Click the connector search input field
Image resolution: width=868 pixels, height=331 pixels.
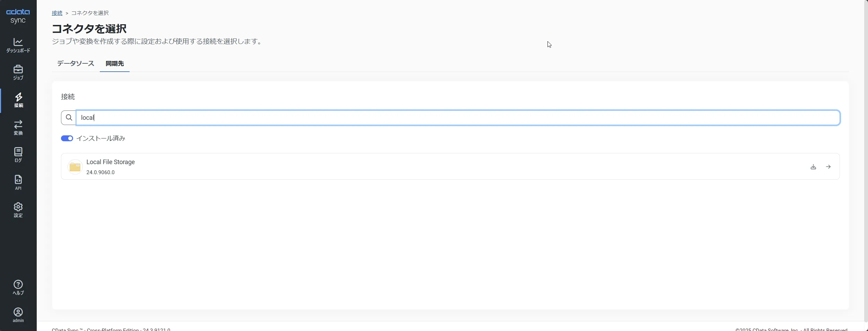pyautogui.click(x=457, y=118)
